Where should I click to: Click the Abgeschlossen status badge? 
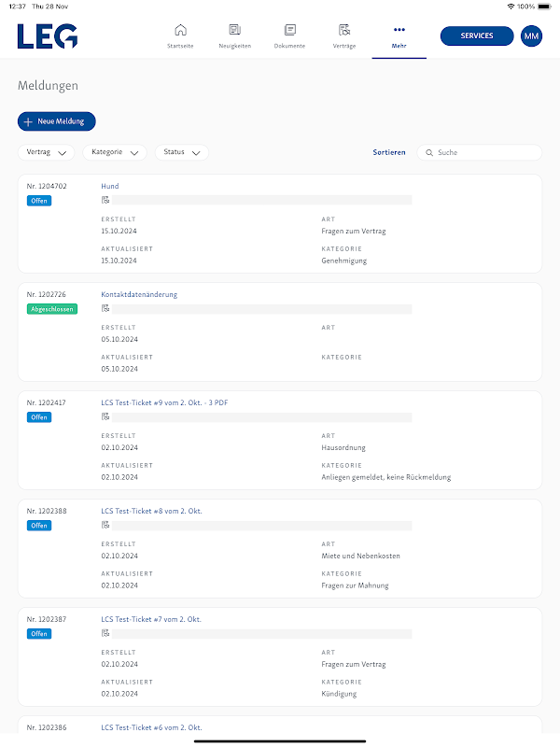coord(52,309)
